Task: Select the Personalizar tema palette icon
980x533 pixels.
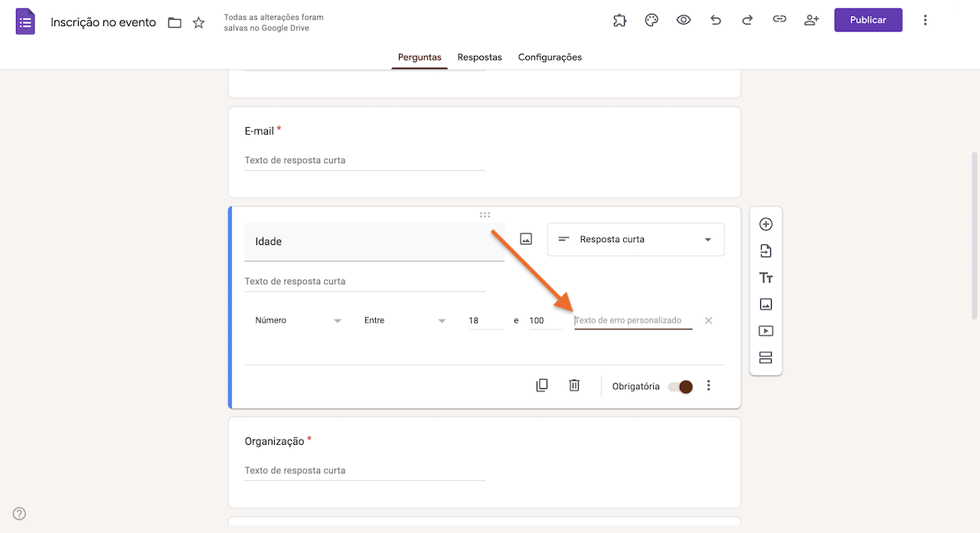Action: click(x=651, y=20)
